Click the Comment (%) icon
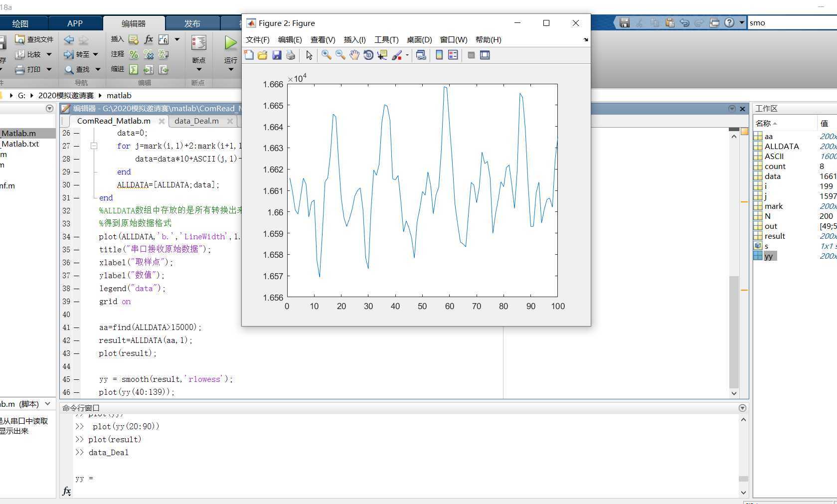 134,54
